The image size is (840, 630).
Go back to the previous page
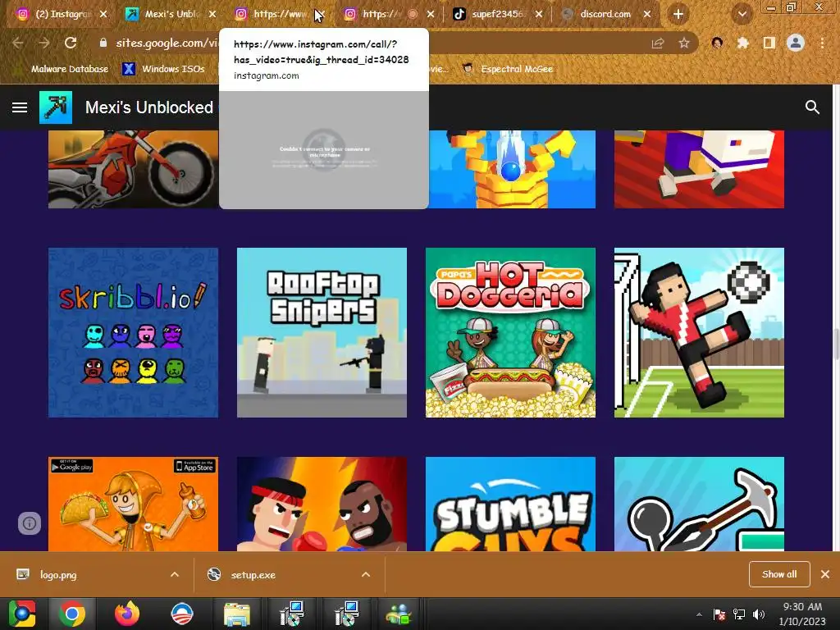[18, 43]
